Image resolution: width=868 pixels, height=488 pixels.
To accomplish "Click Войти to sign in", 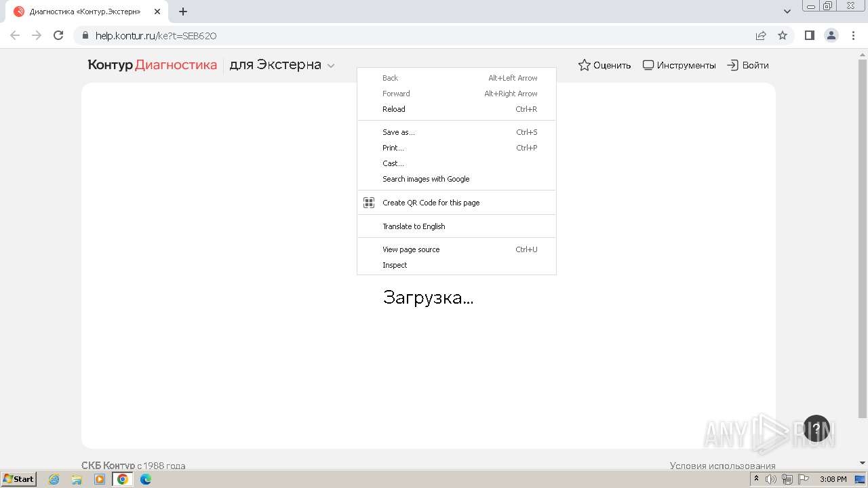I will pyautogui.click(x=748, y=65).
